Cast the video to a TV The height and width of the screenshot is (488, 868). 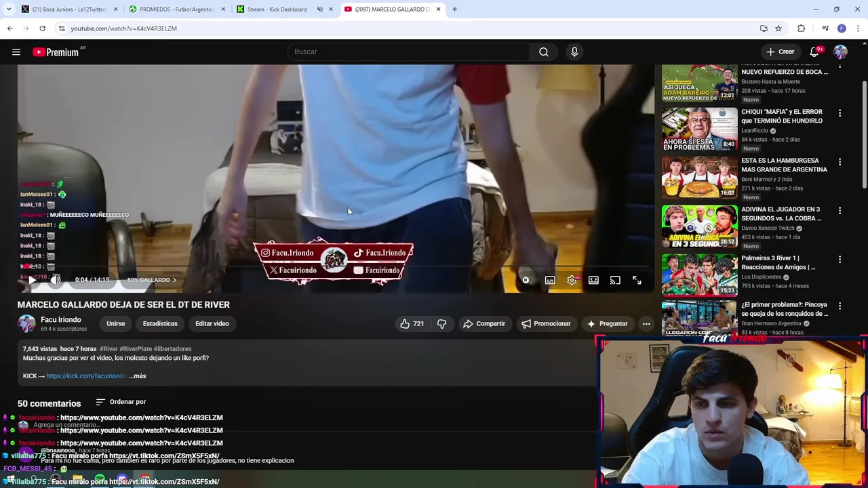click(615, 280)
